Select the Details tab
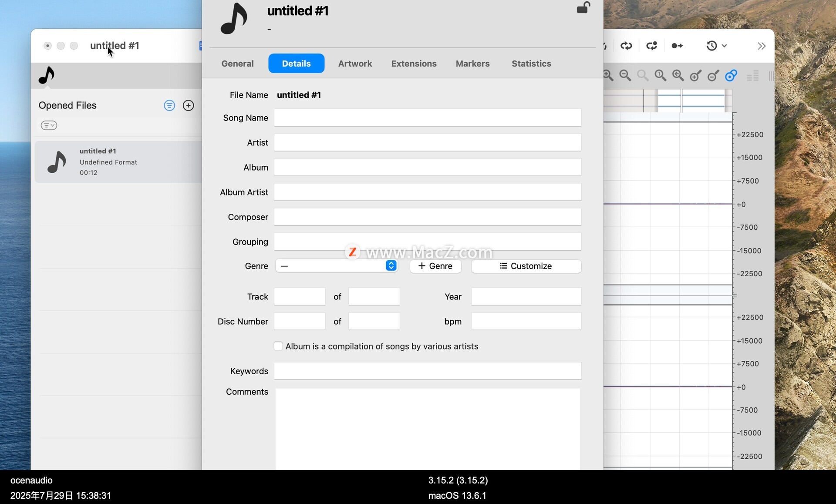Viewport: 836px width, 504px height. (296, 64)
